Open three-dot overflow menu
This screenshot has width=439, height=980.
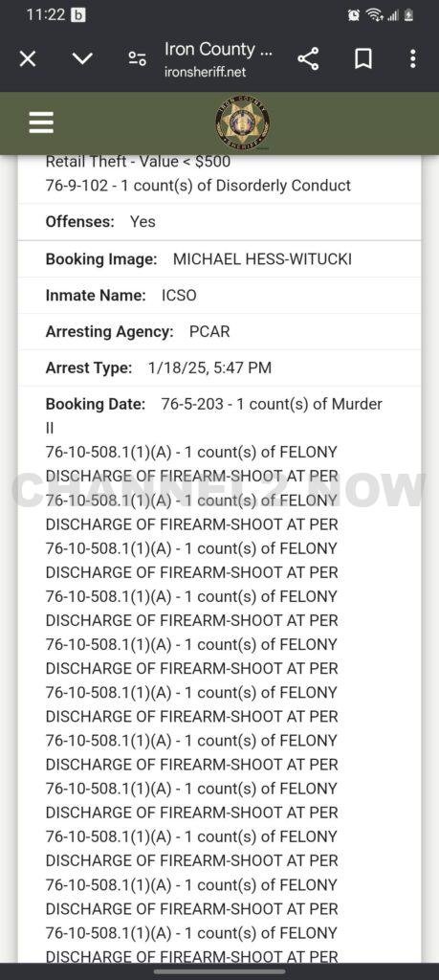[x=412, y=58]
